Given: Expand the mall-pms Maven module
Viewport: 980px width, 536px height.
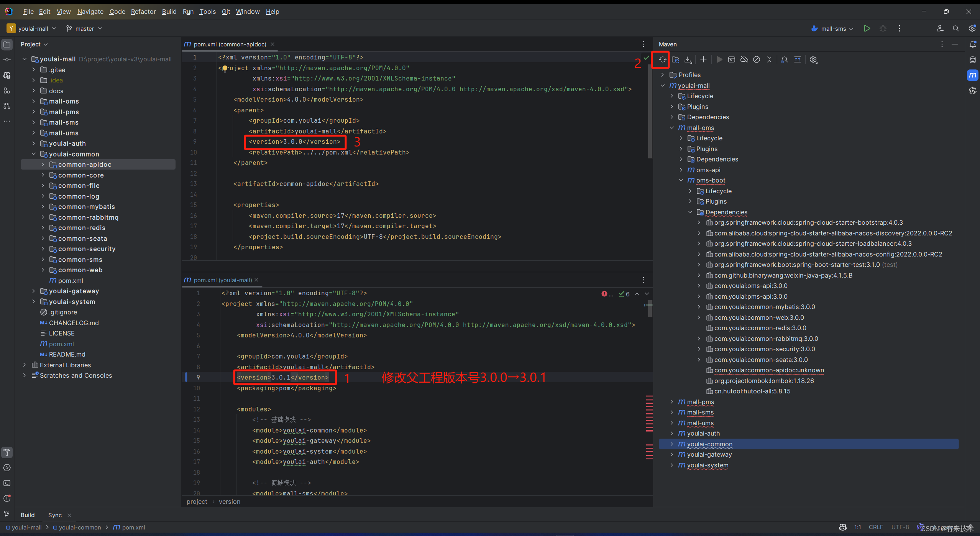Looking at the screenshot, I should (x=671, y=402).
